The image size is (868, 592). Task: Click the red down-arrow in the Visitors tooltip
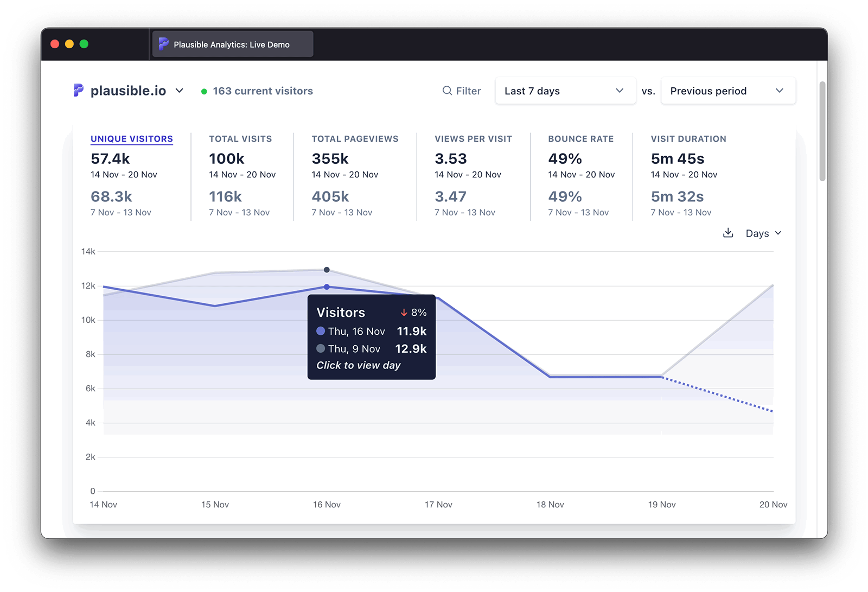point(404,313)
